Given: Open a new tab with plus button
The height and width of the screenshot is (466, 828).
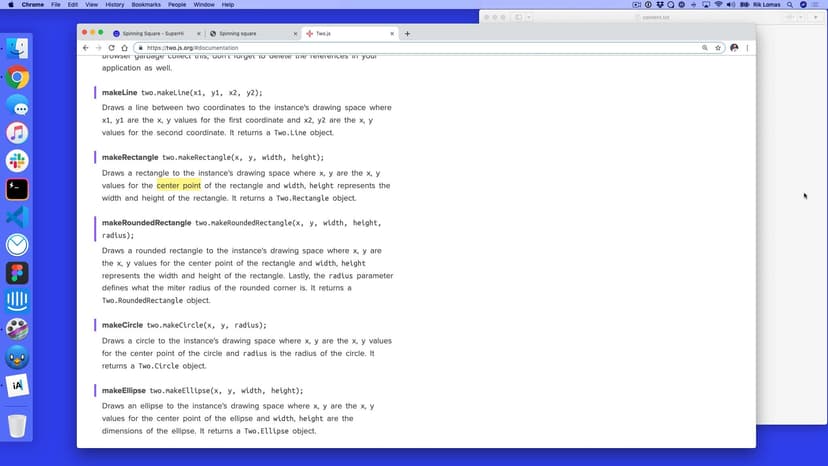Looking at the screenshot, I should pos(407,33).
